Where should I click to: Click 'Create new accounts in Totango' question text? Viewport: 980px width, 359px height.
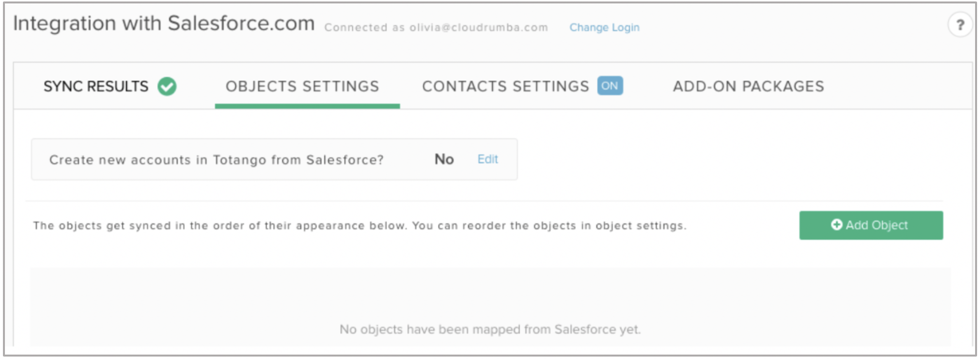pyautogui.click(x=217, y=160)
